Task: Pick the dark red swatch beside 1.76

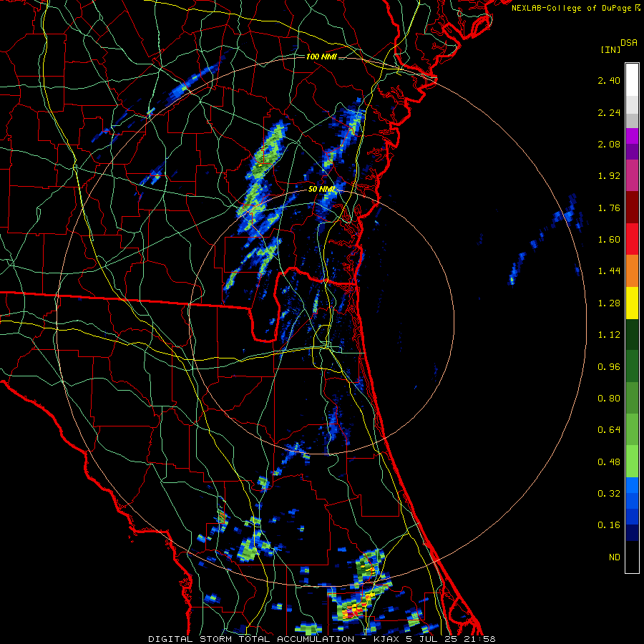Action: tap(632, 208)
